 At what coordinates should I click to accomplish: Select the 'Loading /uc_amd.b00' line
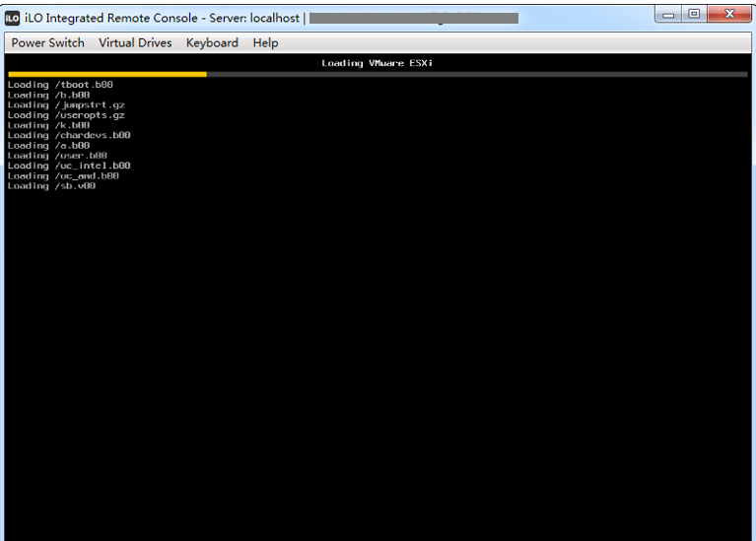tap(63, 176)
